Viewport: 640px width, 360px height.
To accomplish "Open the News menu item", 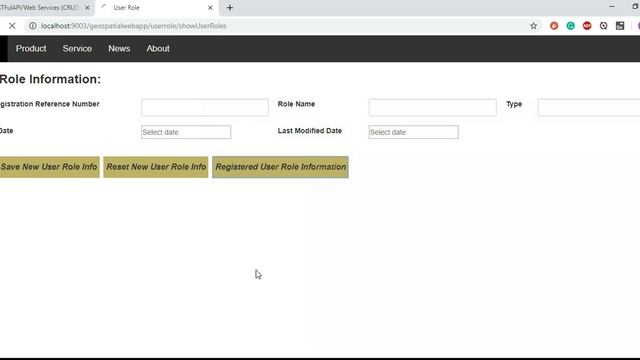I will tap(119, 49).
